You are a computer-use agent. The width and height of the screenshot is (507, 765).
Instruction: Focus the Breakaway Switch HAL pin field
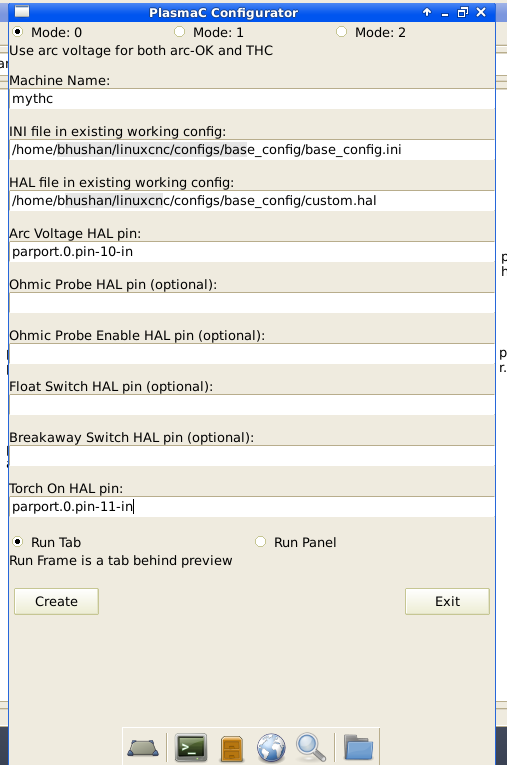[x=252, y=456]
